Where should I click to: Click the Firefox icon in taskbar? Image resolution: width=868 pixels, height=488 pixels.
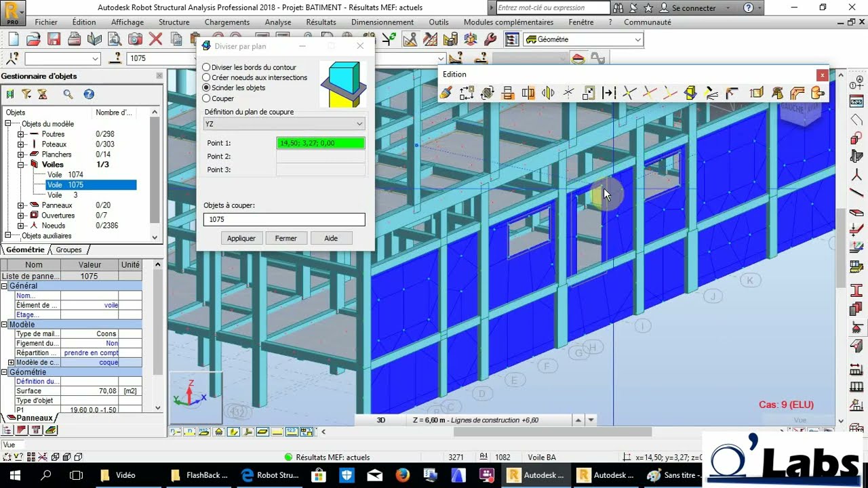point(402,475)
